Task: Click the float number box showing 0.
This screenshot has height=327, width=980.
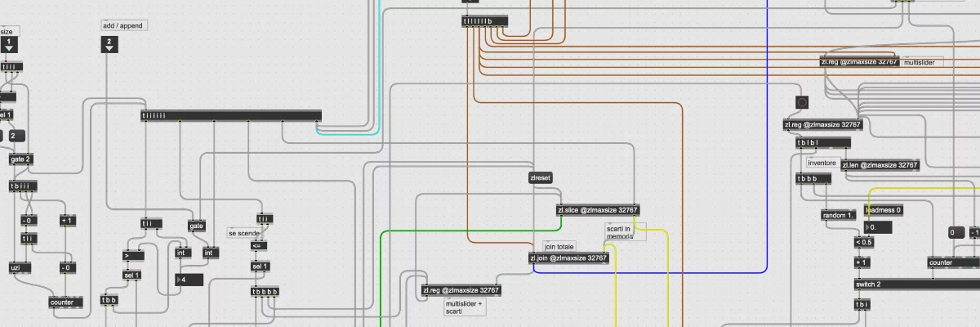Action: click(x=879, y=227)
